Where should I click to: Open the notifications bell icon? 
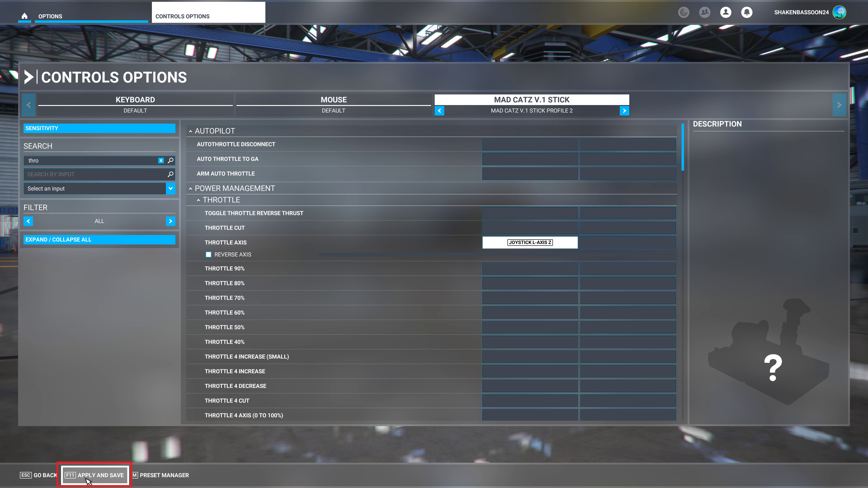(x=746, y=12)
